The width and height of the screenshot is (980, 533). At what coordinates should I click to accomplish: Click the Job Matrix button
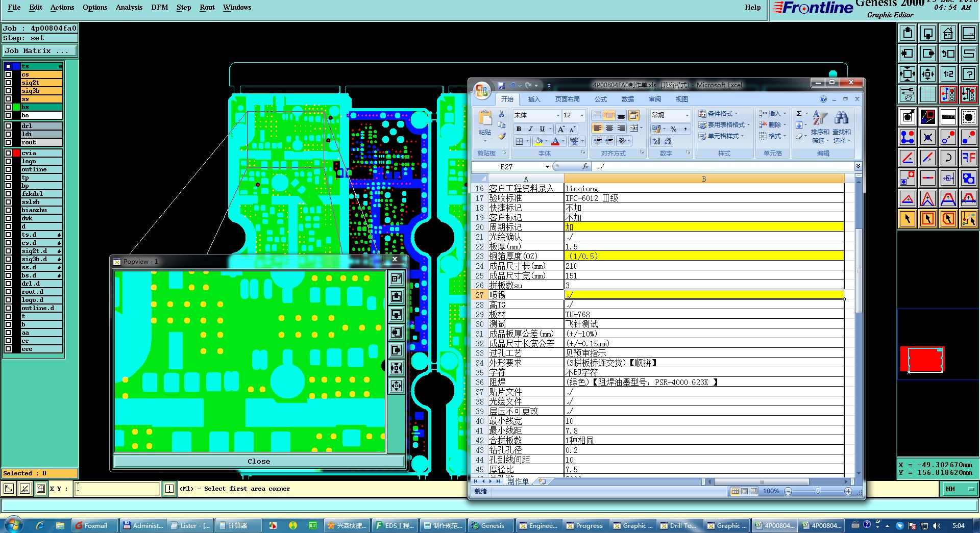click(x=40, y=51)
